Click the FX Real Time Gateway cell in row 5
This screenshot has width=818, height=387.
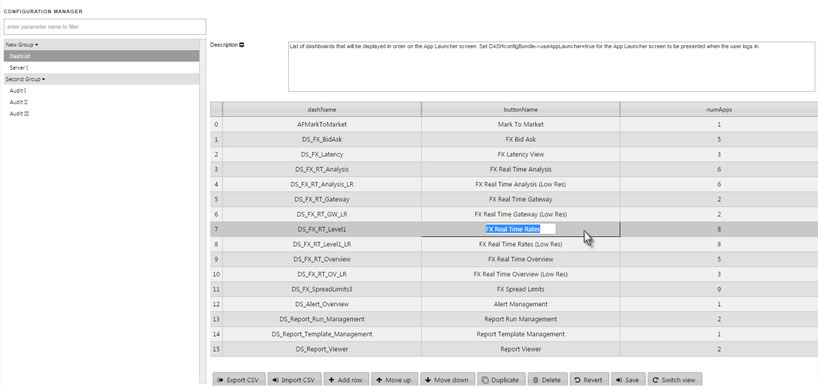tap(521, 199)
